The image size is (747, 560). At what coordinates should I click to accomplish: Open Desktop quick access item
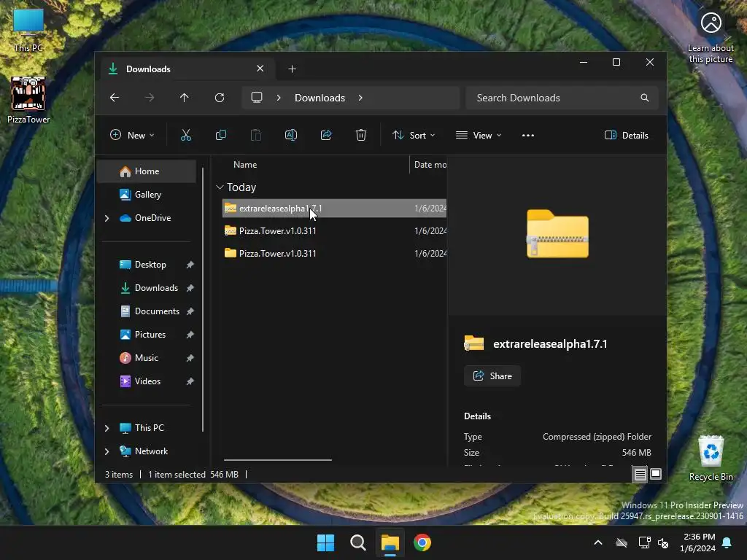(x=147, y=265)
